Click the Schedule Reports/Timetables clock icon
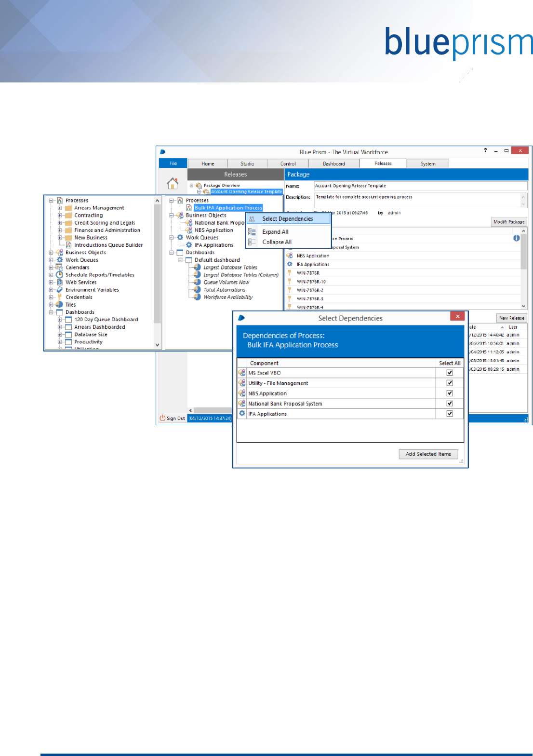 point(59,275)
